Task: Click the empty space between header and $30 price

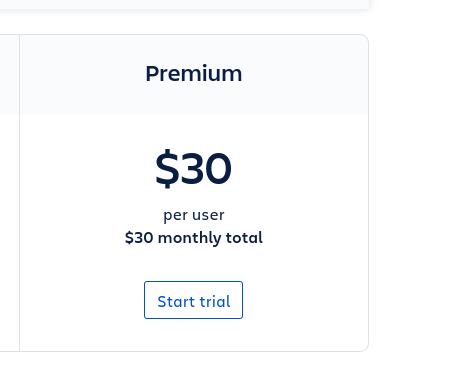Action: 193,131
